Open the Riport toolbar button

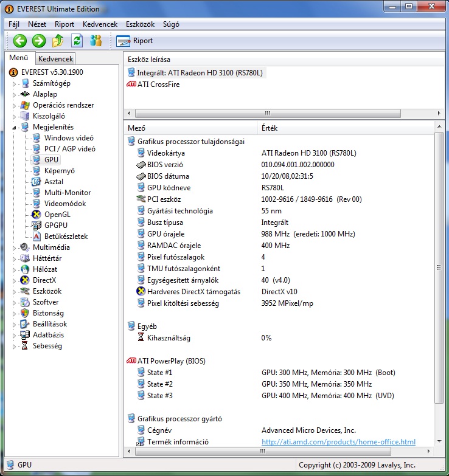(x=134, y=41)
